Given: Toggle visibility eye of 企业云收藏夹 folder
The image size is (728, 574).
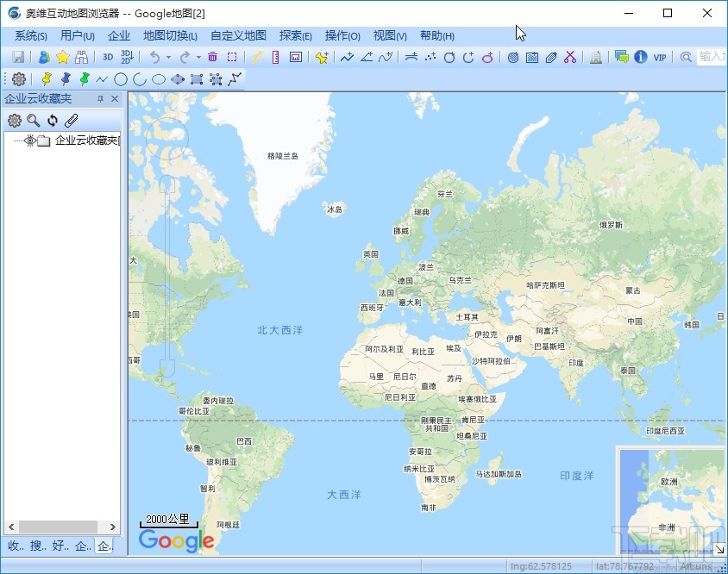Looking at the screenshot, I should (30, 140).
